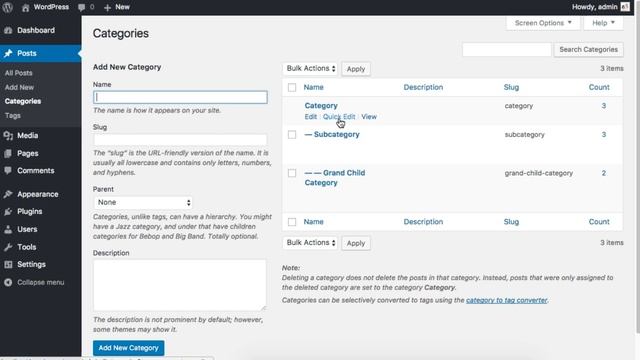Click the Plugins plug icon

click(8, 211)
